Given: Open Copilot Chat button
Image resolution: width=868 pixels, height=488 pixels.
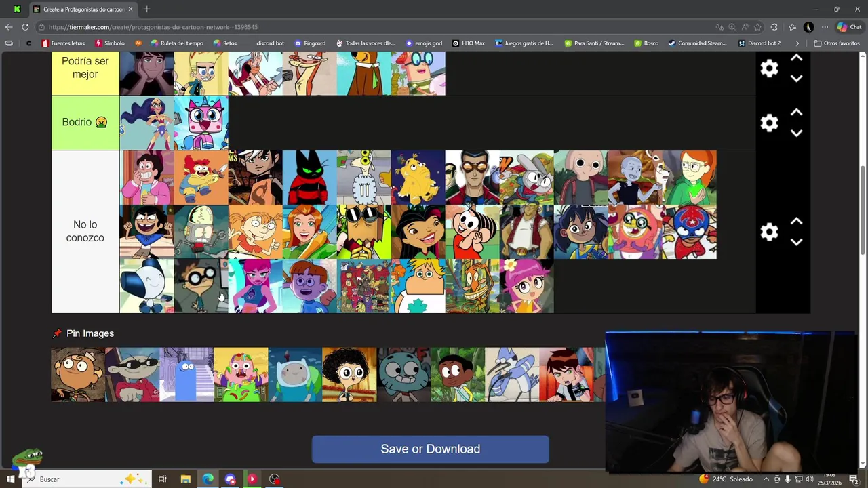Looking at the screenshot, I should [x=849, y=27].
